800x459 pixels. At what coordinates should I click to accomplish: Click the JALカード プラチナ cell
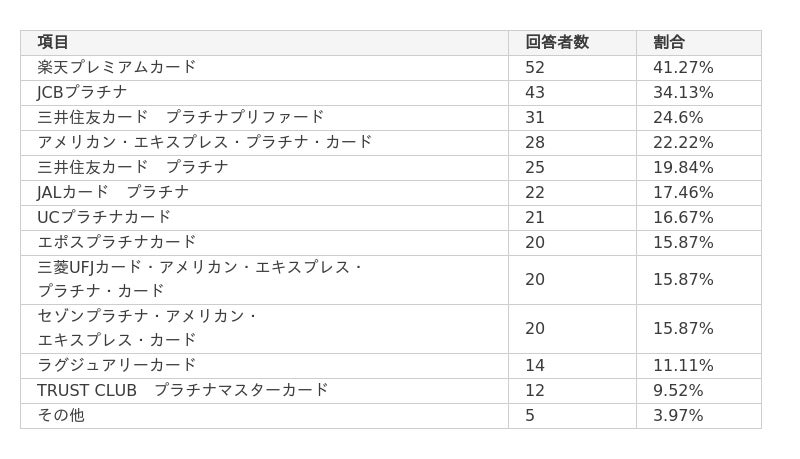[x=113, y=193]
